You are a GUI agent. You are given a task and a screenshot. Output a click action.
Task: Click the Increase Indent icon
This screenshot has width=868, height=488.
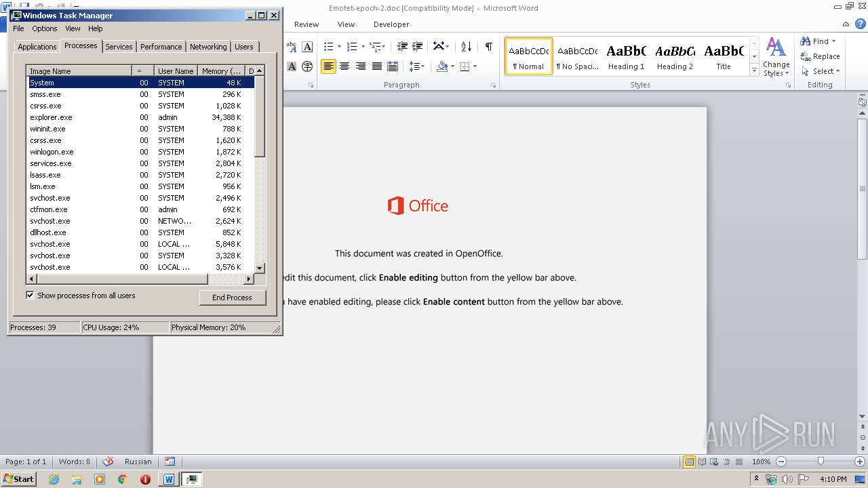(x=418, y=46)
